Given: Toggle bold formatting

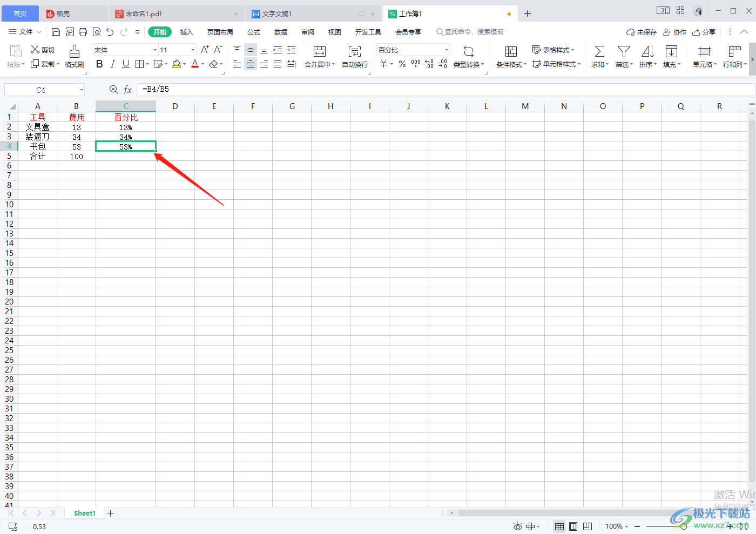Looking at the screenshot, I should tap(99, 64).
